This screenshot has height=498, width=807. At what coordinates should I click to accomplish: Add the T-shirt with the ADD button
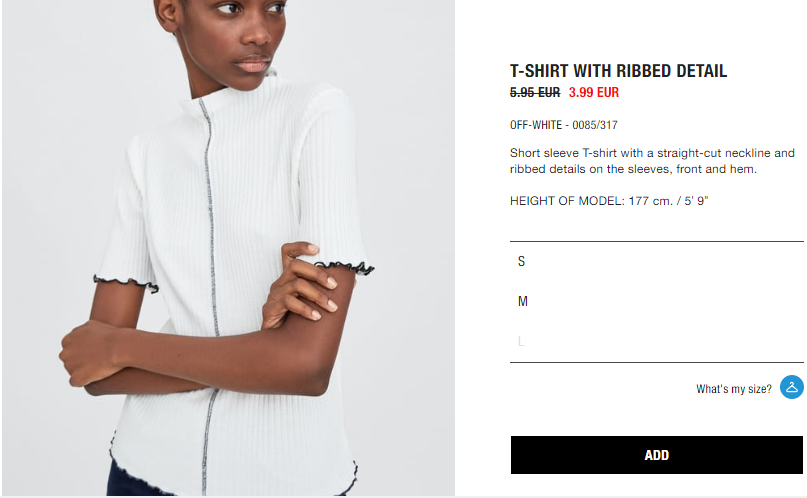click(657, 455)
